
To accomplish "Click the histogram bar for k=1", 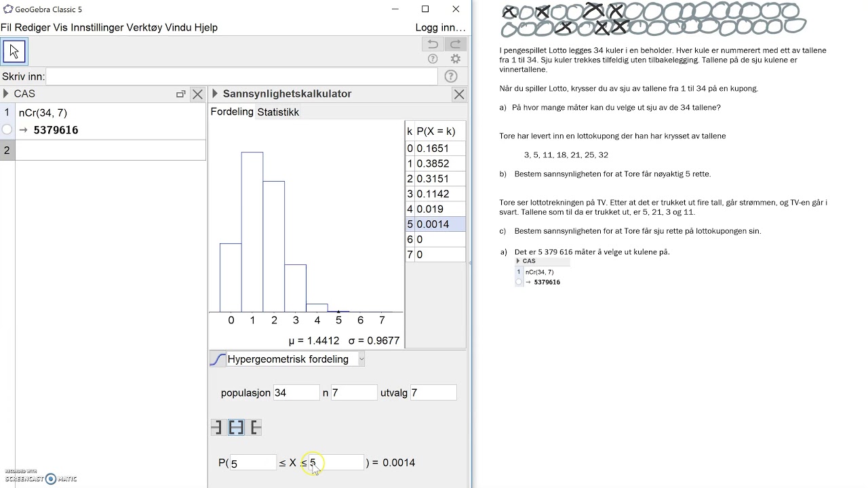I will (x=252, y=232).
